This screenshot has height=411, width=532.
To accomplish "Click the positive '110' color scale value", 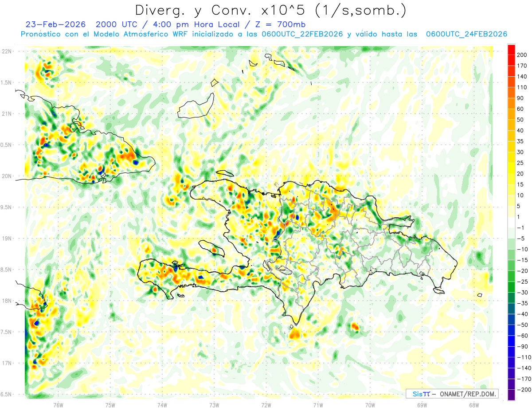I will pos(522,87).
